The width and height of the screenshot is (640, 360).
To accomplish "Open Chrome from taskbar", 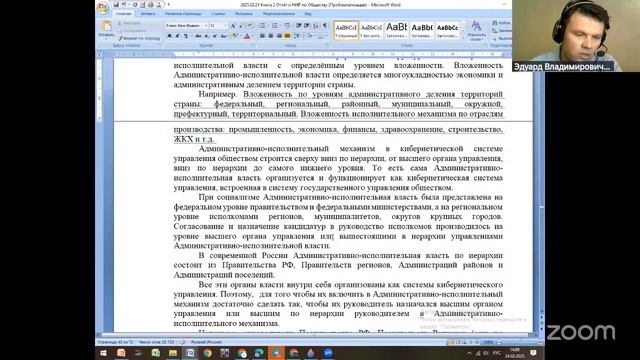I will tap(207, 353).
